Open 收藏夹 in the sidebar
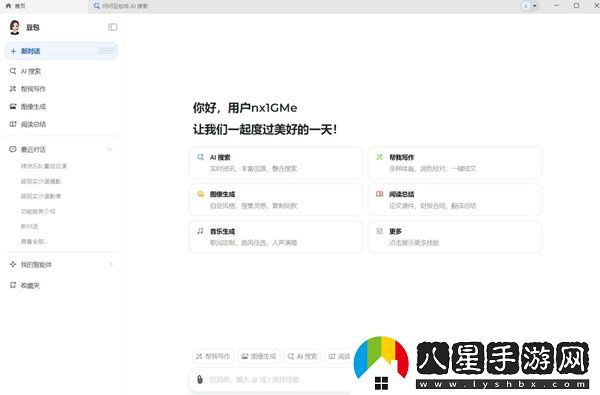Viewport: 600px width, 395px height. [x=24, y=285]
